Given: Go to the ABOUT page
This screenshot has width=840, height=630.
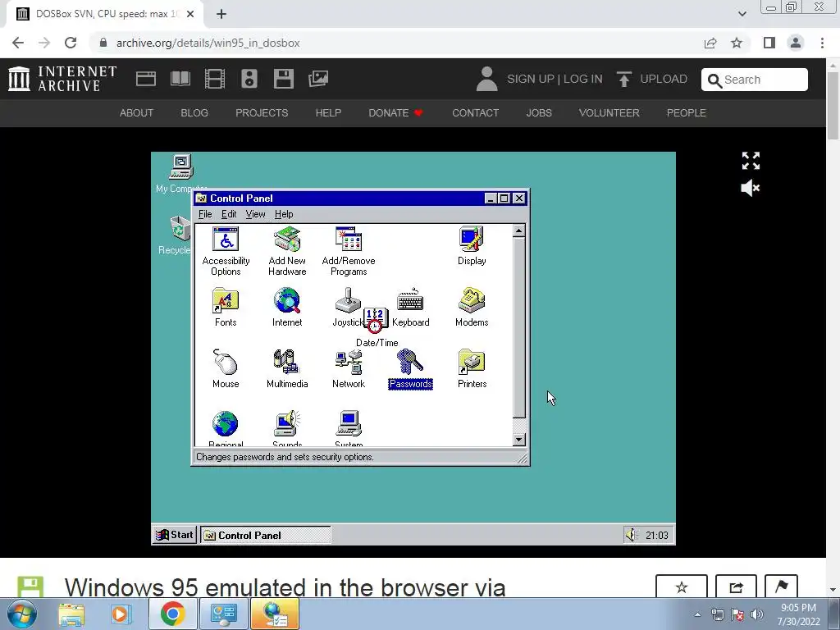Looking at the screenshot, I should pos(136,113).
